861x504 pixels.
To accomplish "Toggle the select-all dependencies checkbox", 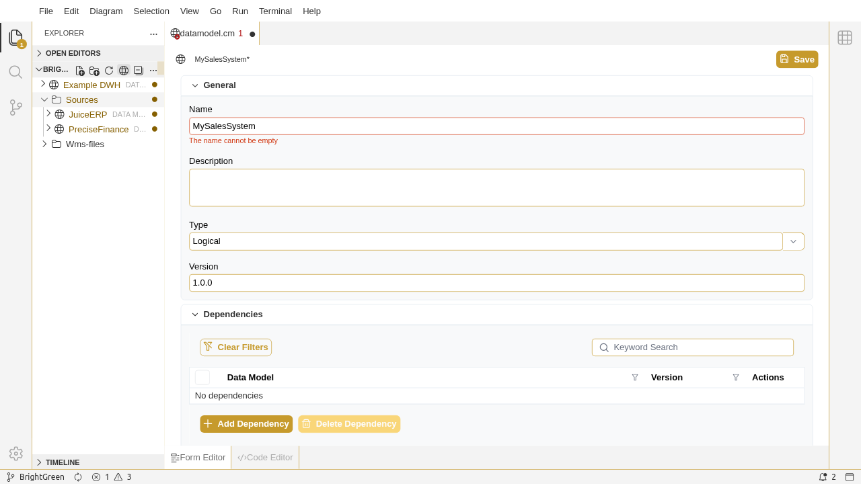I will (202, 378).
